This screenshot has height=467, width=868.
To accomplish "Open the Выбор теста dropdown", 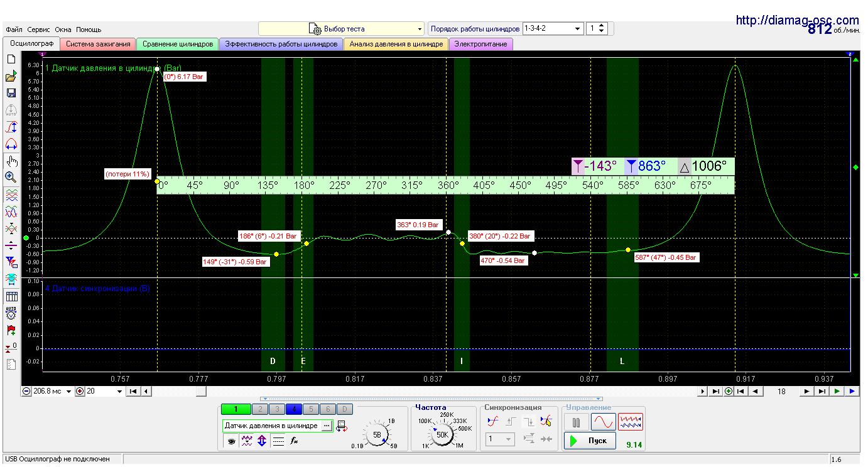I will [x=342, y=29].
